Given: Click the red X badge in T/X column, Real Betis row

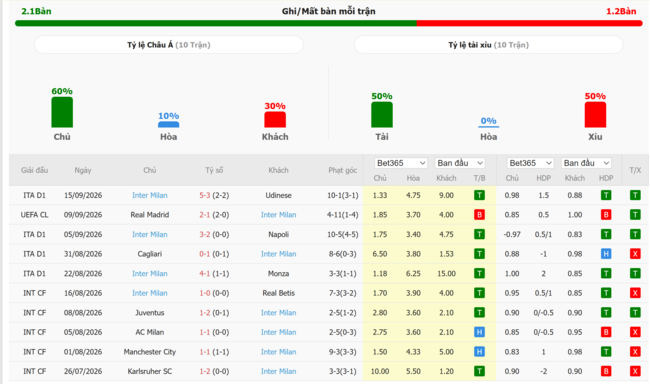Looking at the screenshot, I should (x=635, y=293).
